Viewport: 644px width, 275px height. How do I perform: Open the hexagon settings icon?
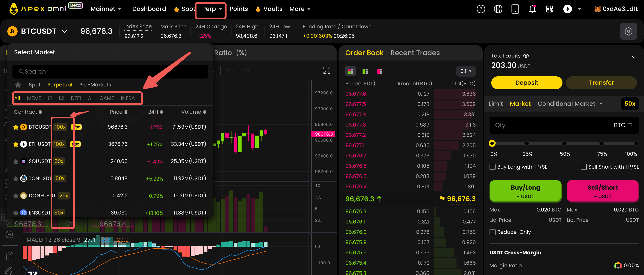pyautogui.click(x=628, y=31)
